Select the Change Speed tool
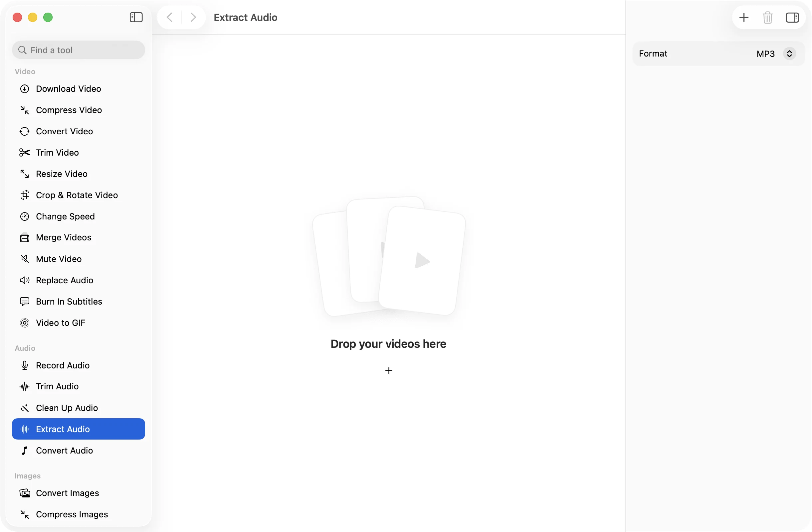 pos(79,216)
